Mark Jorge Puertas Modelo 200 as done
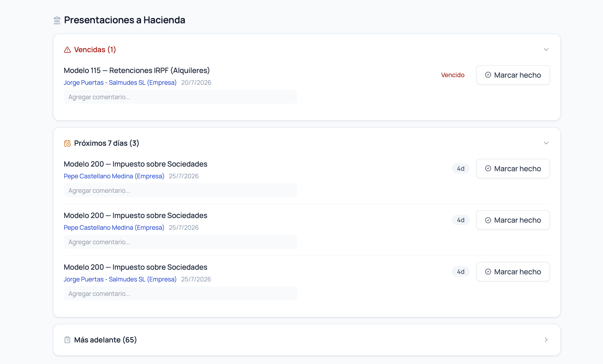The image size is (603, 364). (x=513, y=272)
